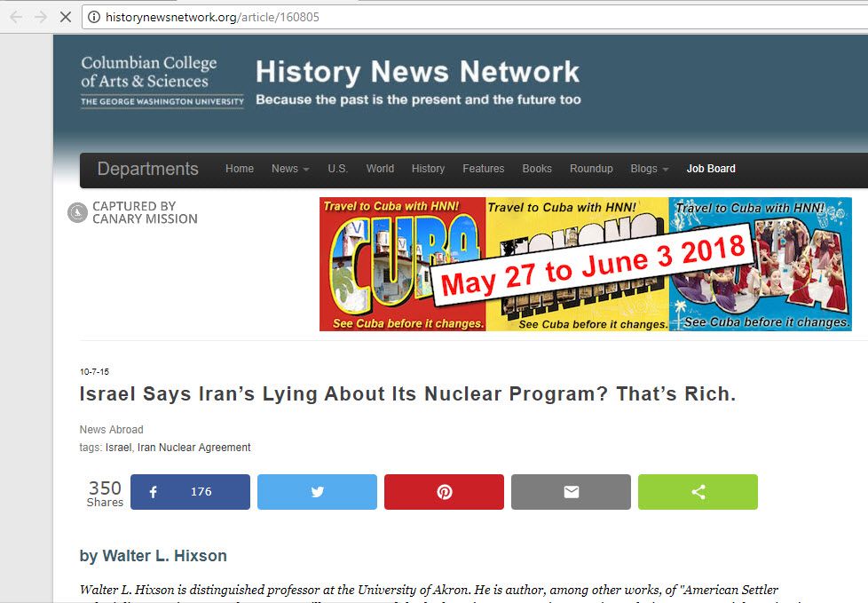
Task: Go back with the browser back arrow
Action: [16, 17]
